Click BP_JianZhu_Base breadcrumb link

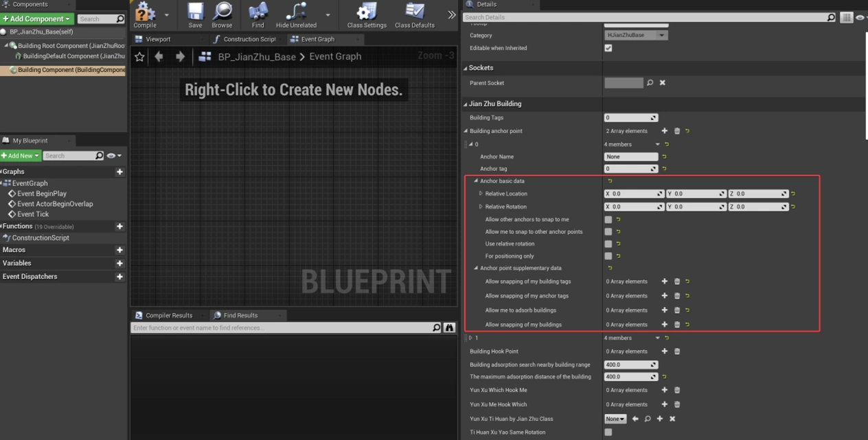pos(257,57)
